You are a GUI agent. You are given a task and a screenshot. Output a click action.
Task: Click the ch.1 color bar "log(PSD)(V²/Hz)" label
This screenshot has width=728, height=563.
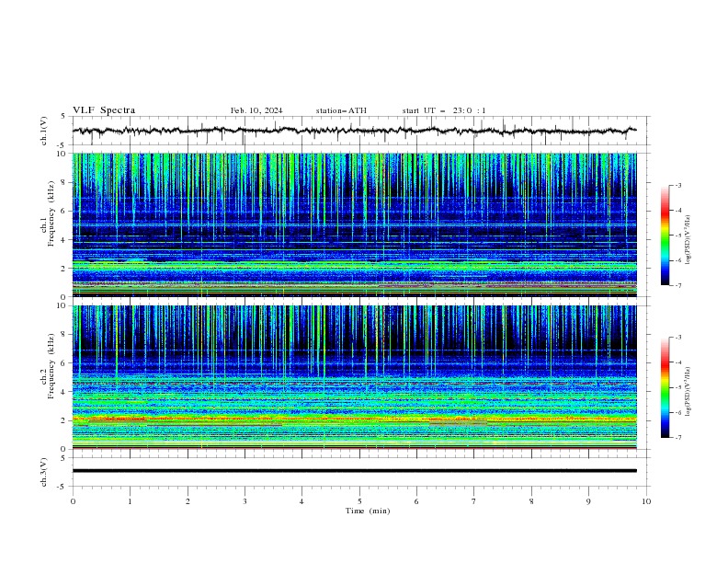688,240
